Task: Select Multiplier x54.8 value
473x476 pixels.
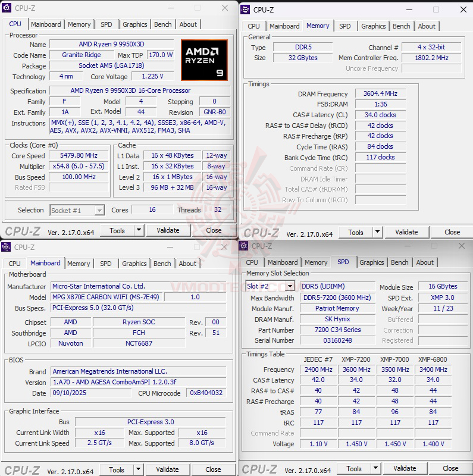Action: click(79, 167)
